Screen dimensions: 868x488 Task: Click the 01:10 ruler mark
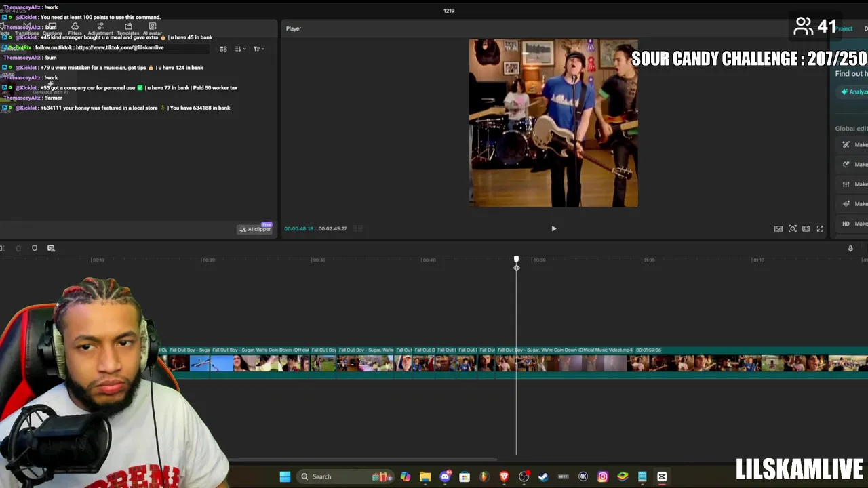(758, 260)
